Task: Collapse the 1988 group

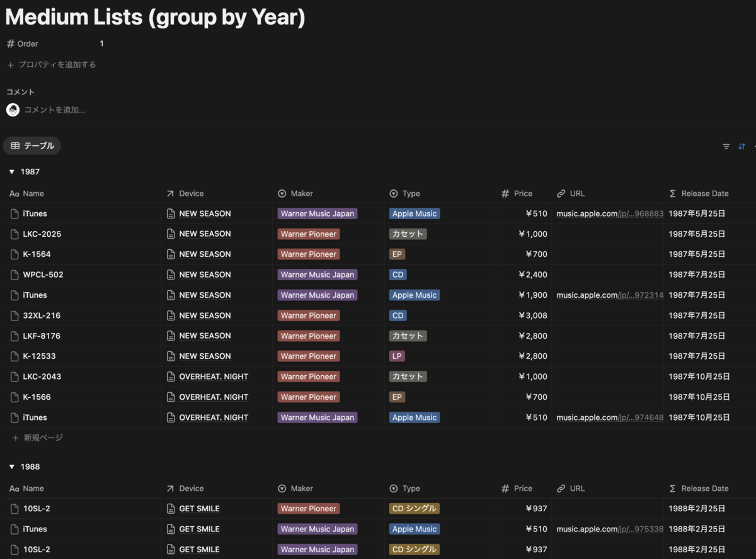Action: (11, 467)
